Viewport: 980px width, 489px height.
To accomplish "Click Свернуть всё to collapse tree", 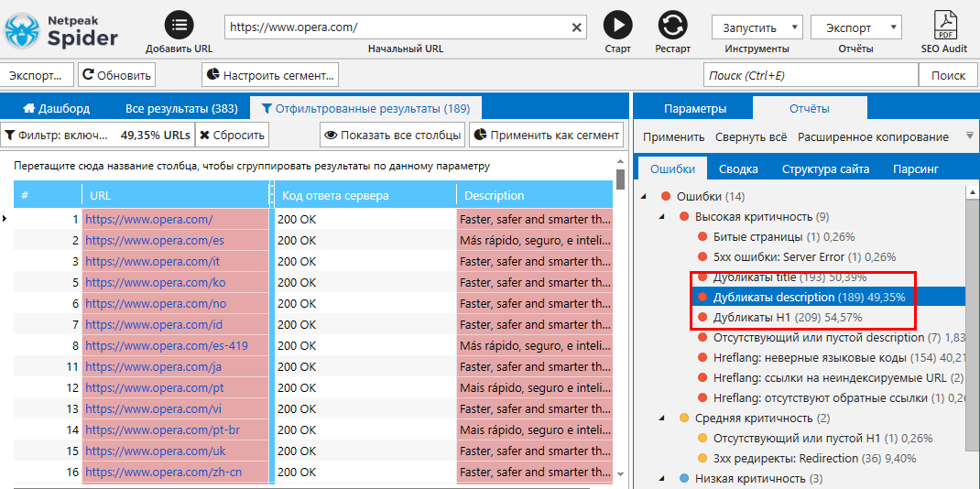I will point(751,136).
